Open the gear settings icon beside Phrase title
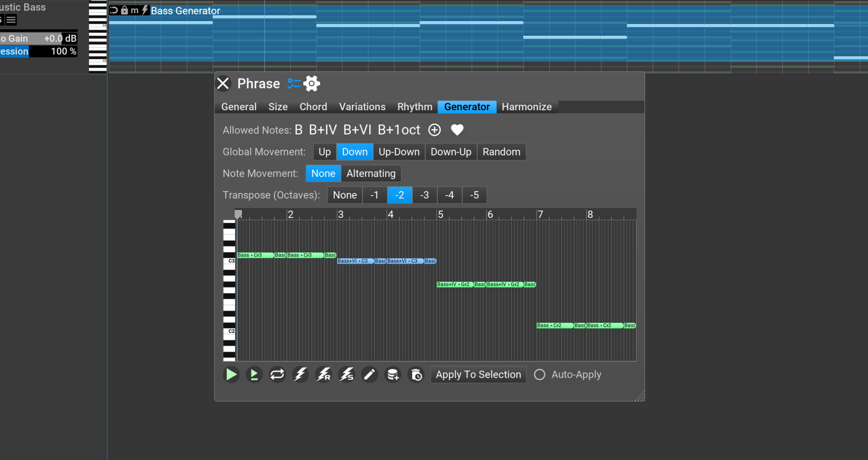868x460 pixels. click(312, 84)
